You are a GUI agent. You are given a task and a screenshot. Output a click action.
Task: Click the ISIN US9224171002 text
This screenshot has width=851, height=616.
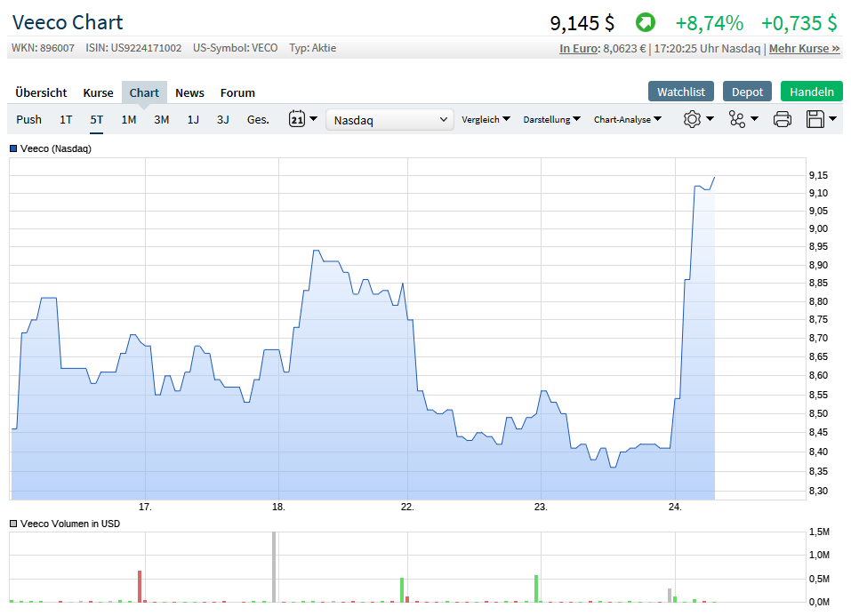[x=133, y=48]
